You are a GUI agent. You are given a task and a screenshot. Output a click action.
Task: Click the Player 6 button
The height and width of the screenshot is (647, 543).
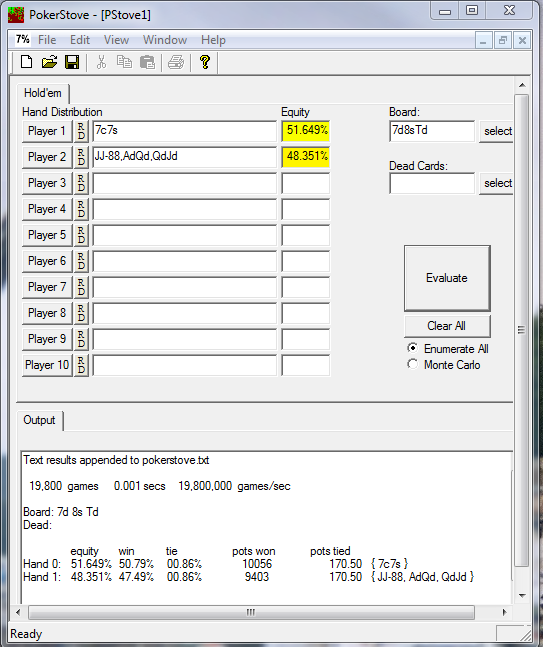click(47, 261)
